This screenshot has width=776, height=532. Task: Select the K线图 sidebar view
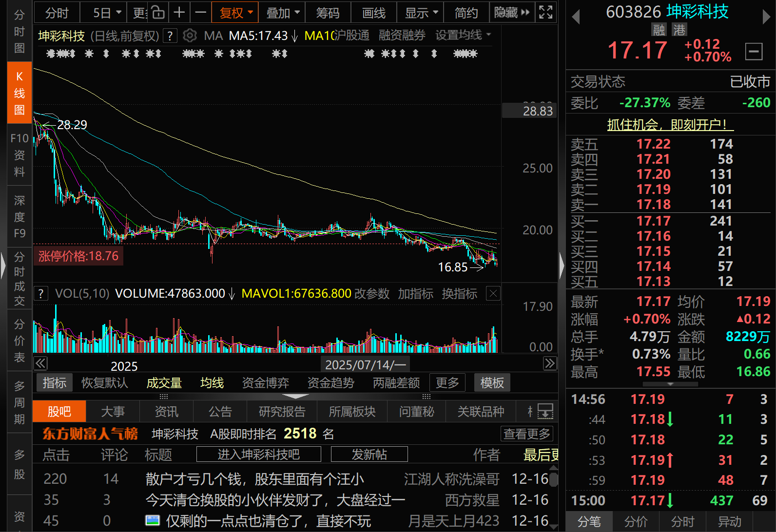19,93
